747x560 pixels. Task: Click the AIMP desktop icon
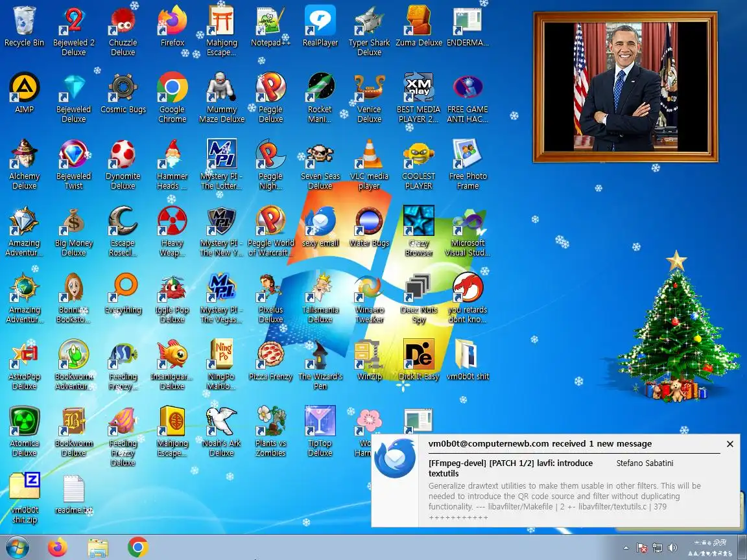[x=24, y=93]
